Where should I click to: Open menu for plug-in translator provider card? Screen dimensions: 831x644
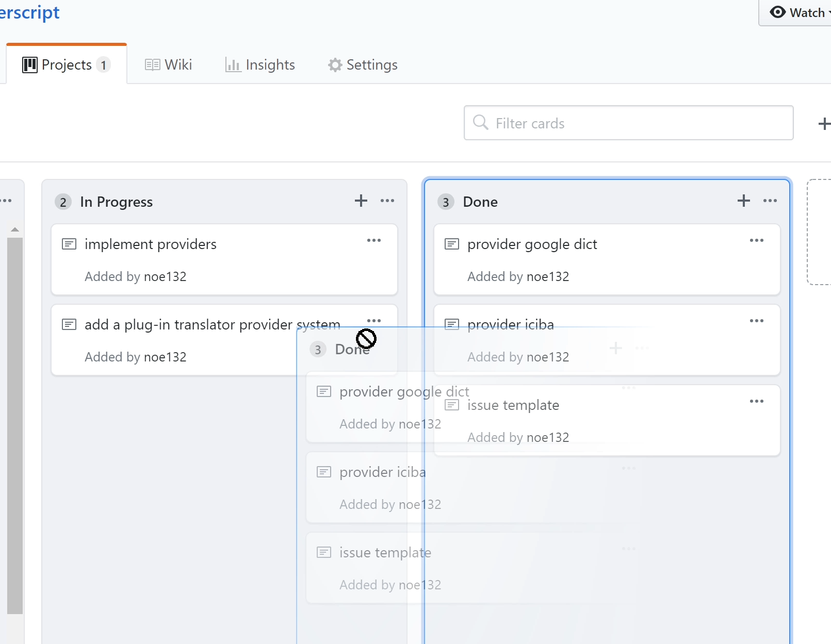[x=374, y=320]
